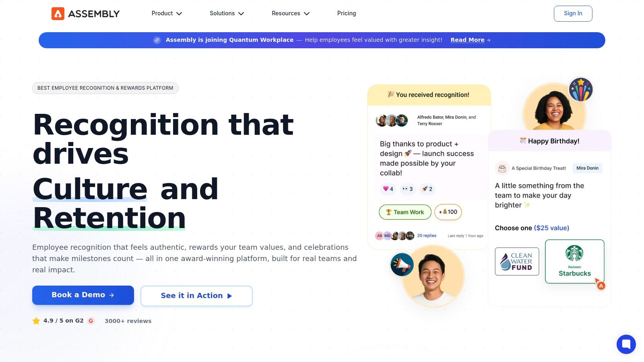
Task: Click the 'Big thanks to product + design' message
Action: click(427, 158)
